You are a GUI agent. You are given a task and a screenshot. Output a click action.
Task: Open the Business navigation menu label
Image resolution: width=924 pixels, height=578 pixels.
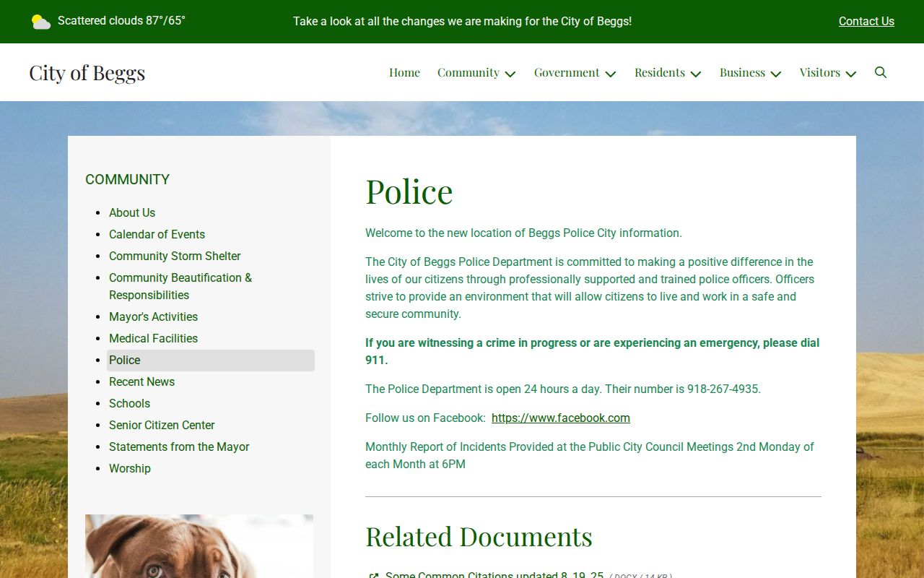pos(742,72)
